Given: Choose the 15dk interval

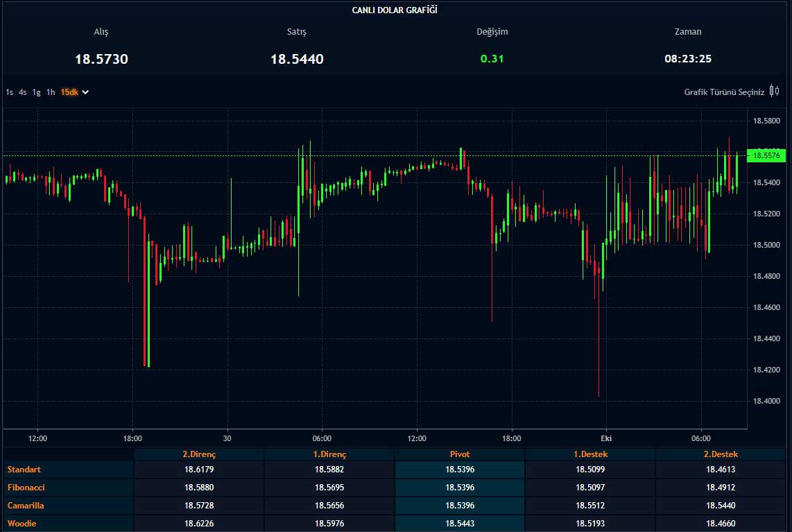Looking at the screenshot, I should (70, 92).
